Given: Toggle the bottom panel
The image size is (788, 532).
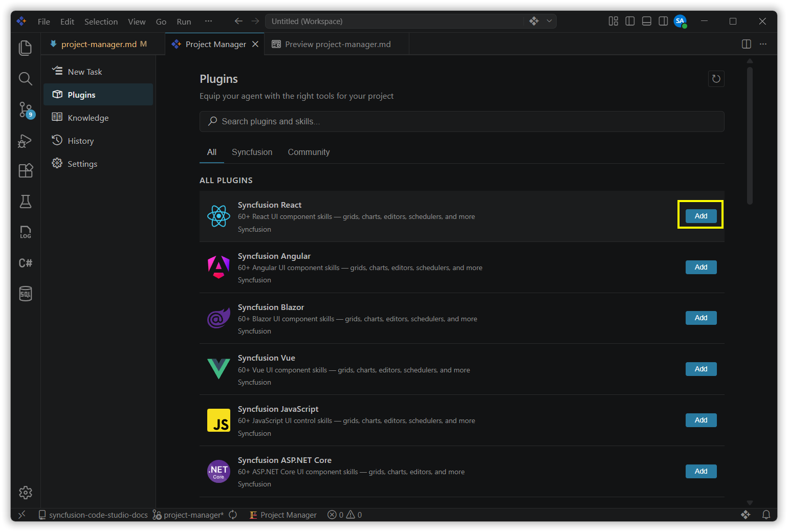Looking at the screenshot, I should click(x=646, y=21).
